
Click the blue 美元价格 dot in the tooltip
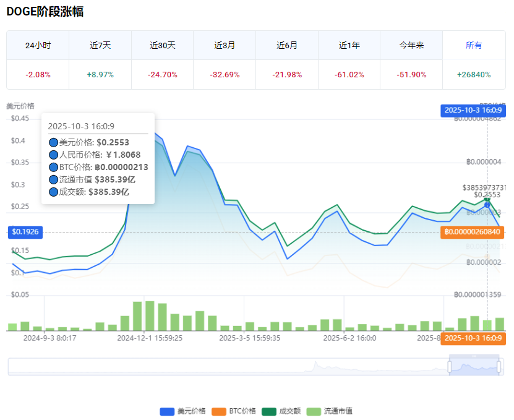click(x=54, y=142)
